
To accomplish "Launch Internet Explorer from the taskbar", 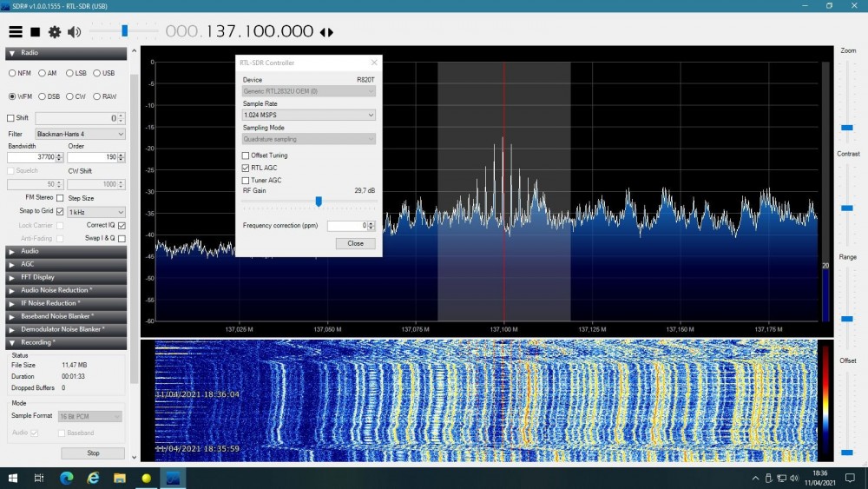I will pyautogui.click(x=93, y=478).
